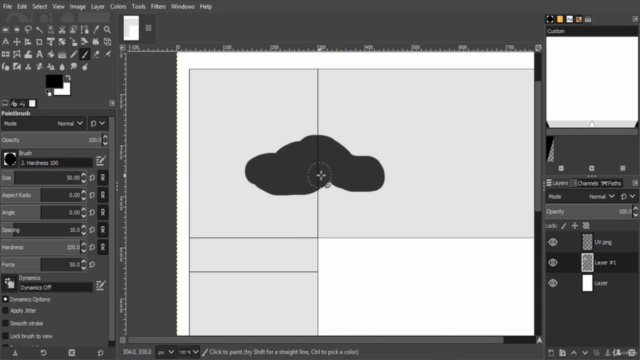Select the Text tool
The width and height of the screenshot is (640, 360).
(40, 54)
